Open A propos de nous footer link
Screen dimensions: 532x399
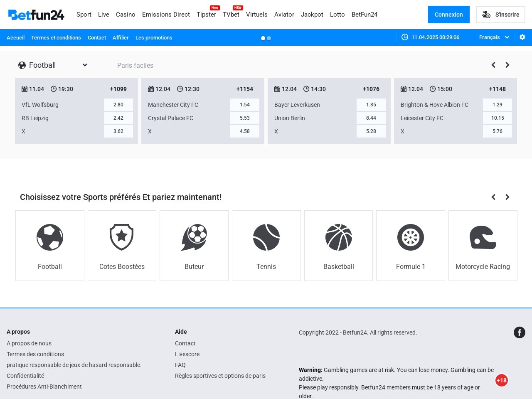click(x=29, y=343)
